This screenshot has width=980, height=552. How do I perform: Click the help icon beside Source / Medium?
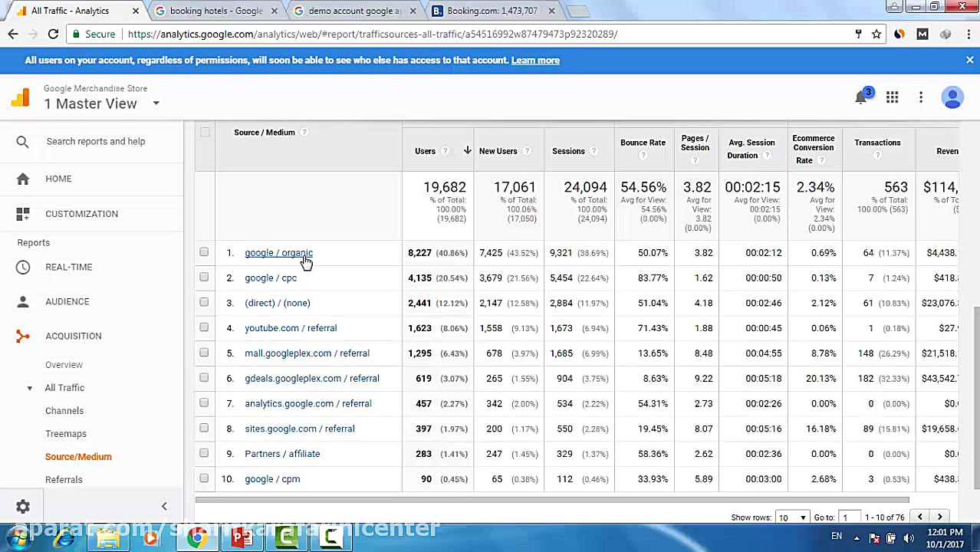pos(304,133)
